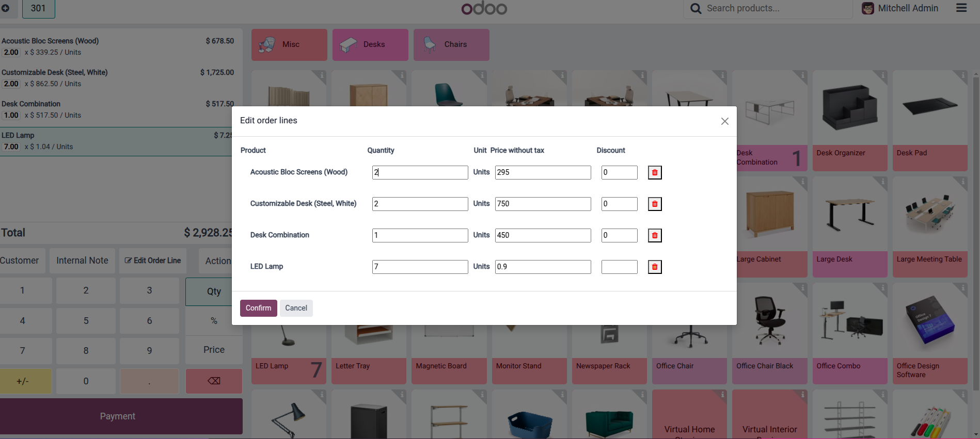The height and width of the screenshot is (439, 980).
Task: Close the Edit order lines dialog
Action: coord(725,121)
